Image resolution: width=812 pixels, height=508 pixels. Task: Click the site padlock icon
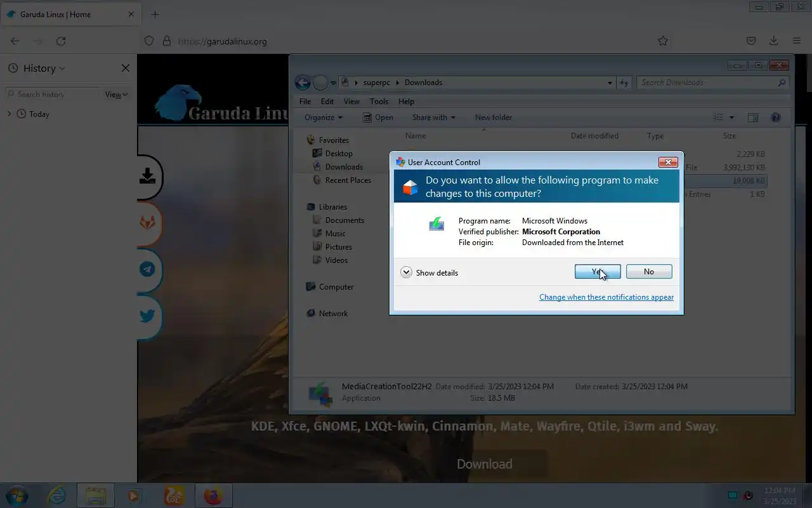coord(167,41)
